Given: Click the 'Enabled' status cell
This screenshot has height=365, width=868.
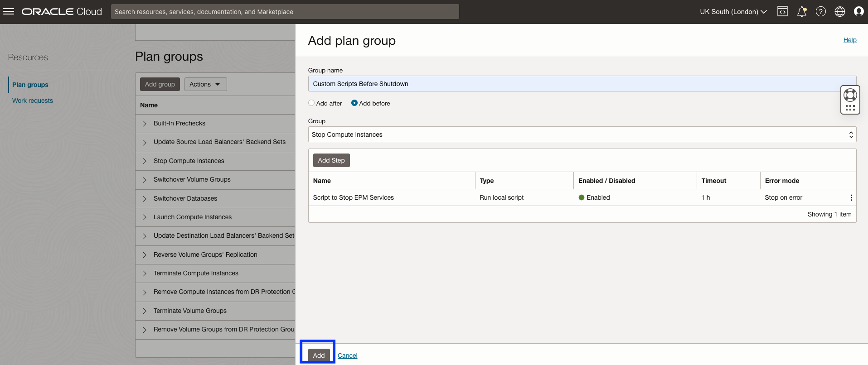Looking at the screenshot, I should click(x=594, y=197).
